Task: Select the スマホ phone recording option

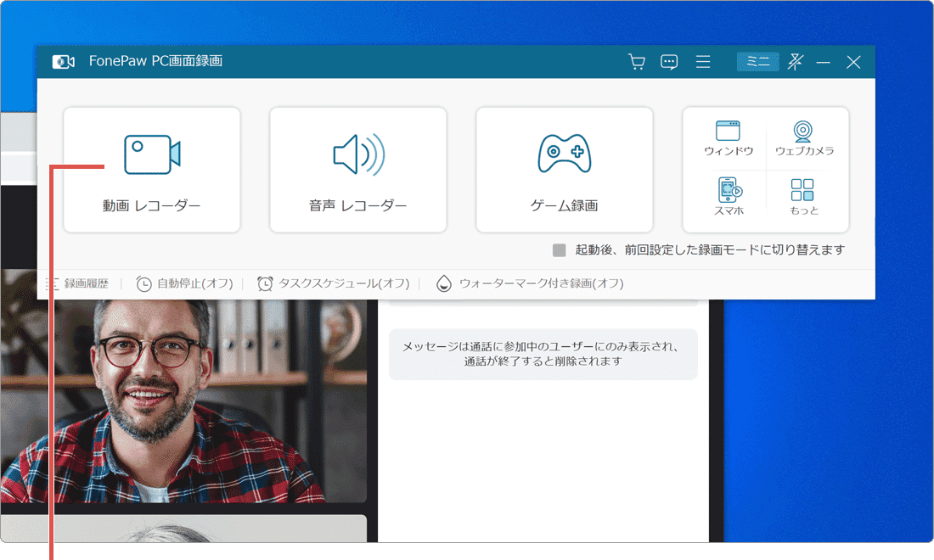Action: coord(727,196)
